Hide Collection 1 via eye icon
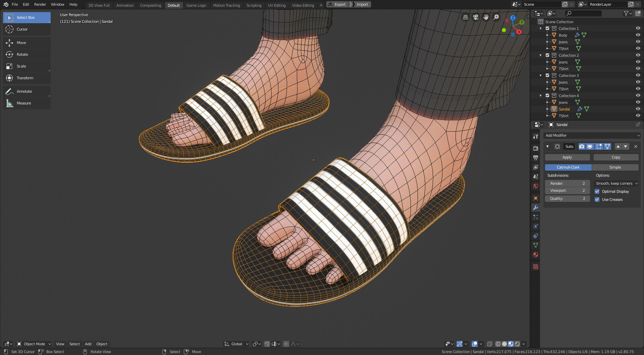644x355 pixels. [638, 28]
